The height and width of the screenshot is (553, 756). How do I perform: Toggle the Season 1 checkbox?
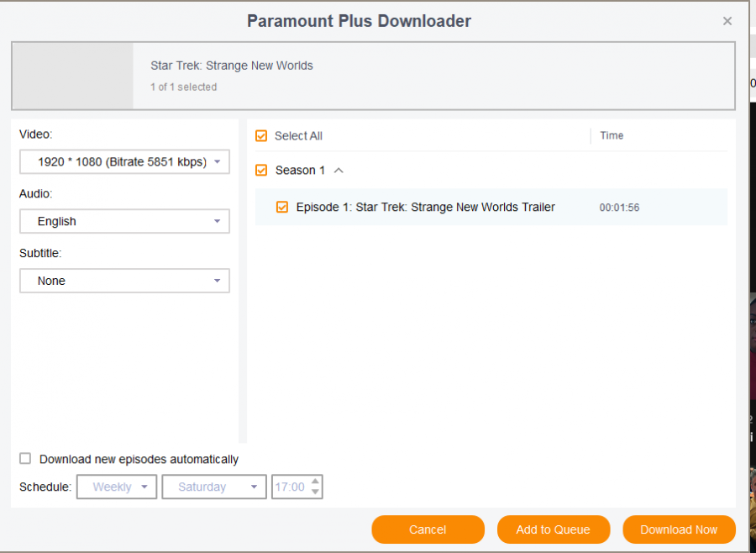(261, 171)
